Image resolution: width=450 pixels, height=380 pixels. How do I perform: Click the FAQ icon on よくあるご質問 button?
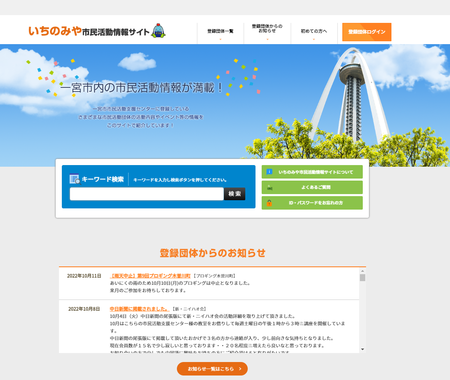click(x=269, y=188)
